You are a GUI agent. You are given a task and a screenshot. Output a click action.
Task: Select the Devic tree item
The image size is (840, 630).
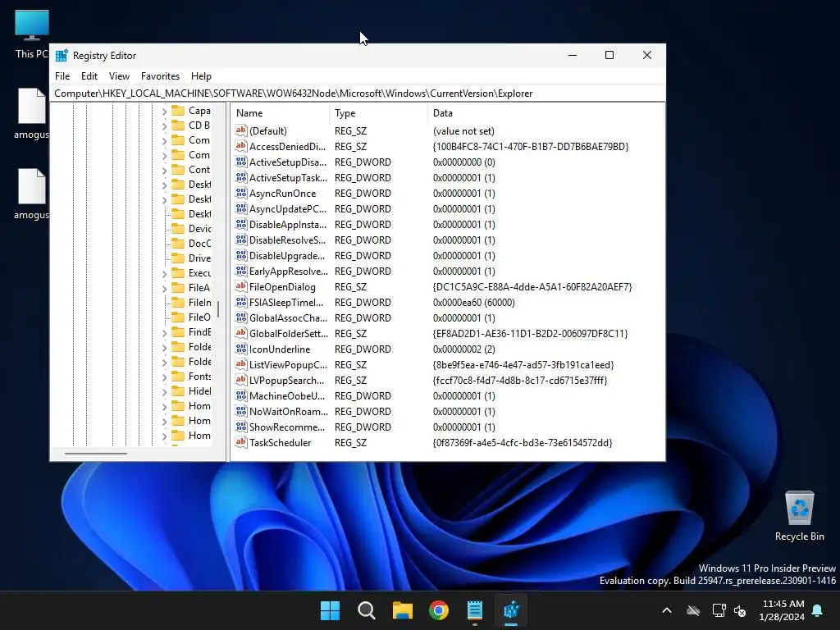click(x=199, y=229)
